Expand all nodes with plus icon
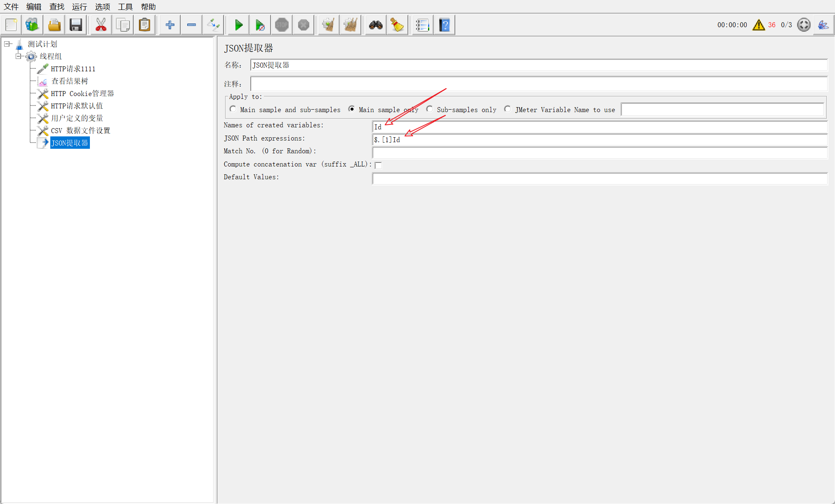Screen dimensions: 835x504 point(169,25)
